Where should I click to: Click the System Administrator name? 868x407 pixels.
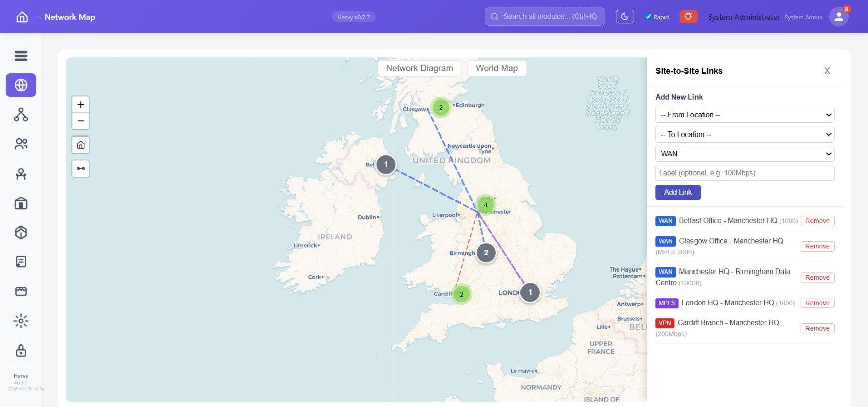click(744, 17)
